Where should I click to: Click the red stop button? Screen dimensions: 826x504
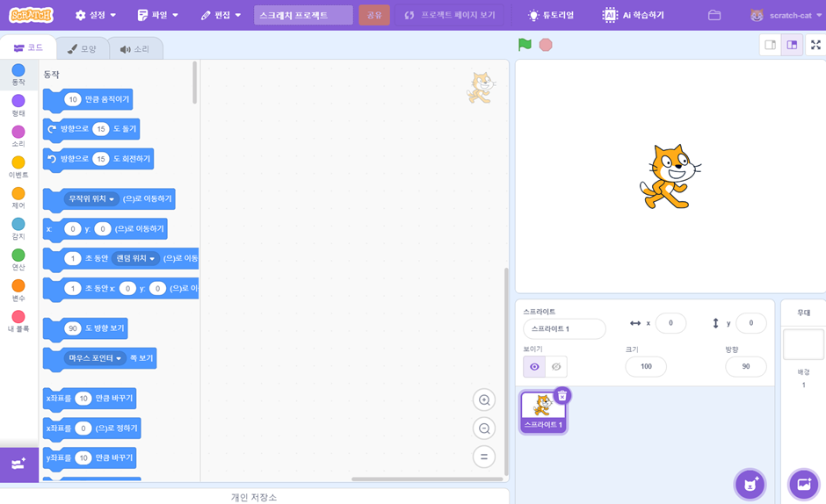546,45
